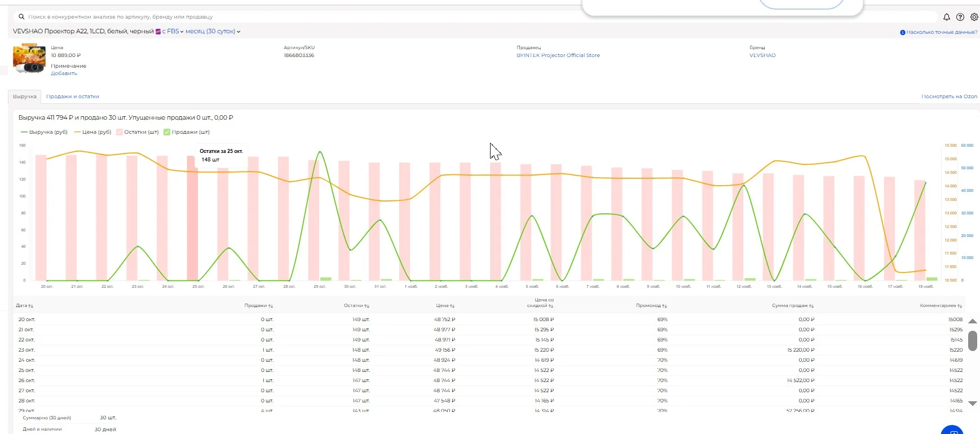Screen dimensions: 980x434
Task: Sort table by Остатки column arrows
Action: point(367,306)
